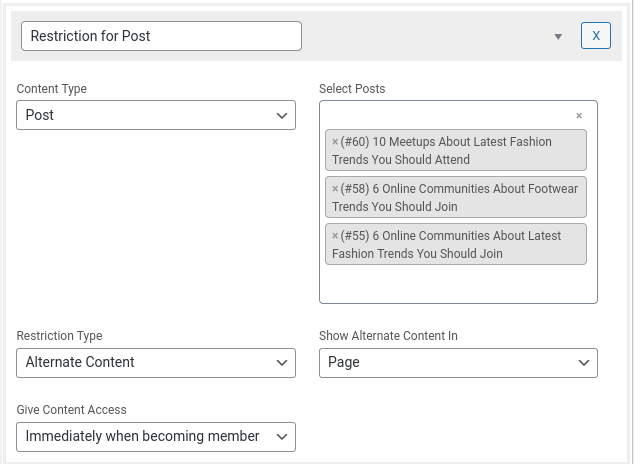This screenshot has width=634, height=464.
Task: Click the Show Alternate Content In label
Action: (x=388, y=335)
